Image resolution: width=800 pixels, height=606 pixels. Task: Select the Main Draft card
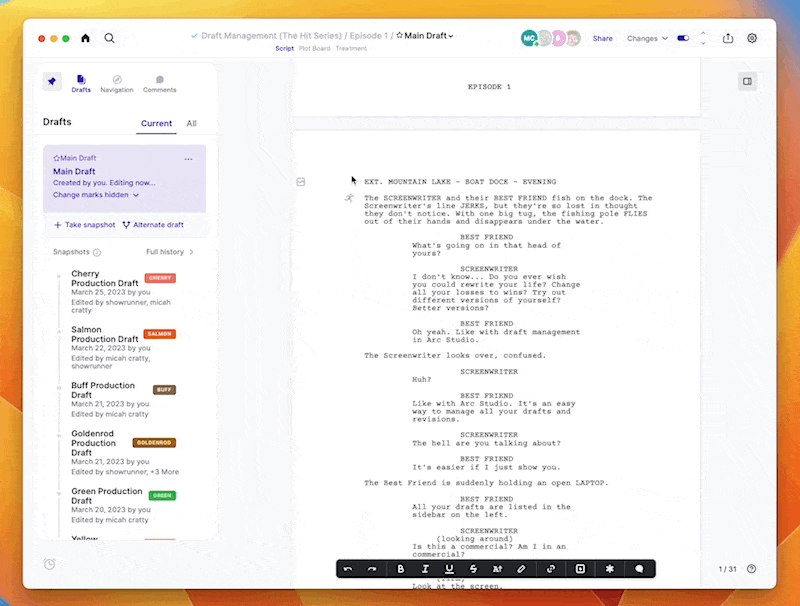click(124, 179)
